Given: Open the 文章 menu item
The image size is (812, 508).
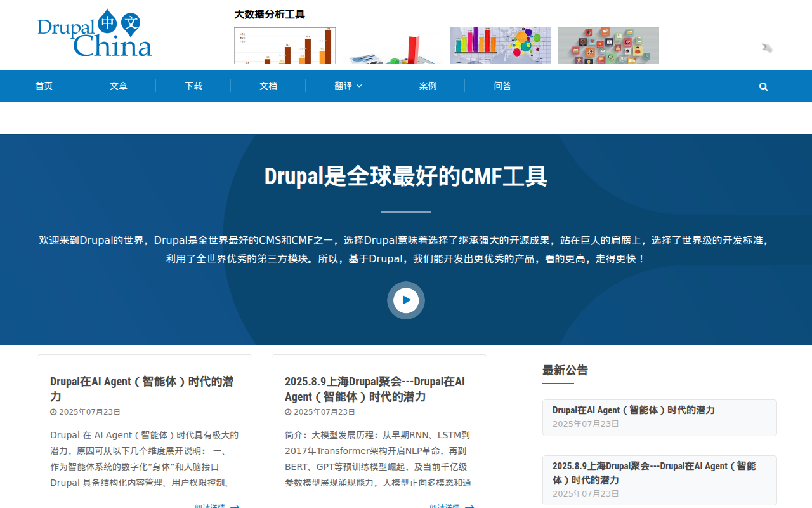Looking at the screenshot, I should click(119, 86).
